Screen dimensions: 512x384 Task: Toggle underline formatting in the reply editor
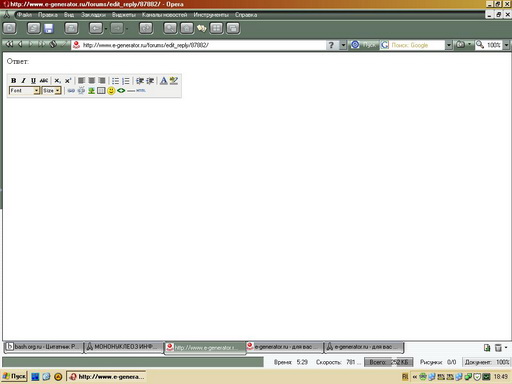[x=33, y=81]
